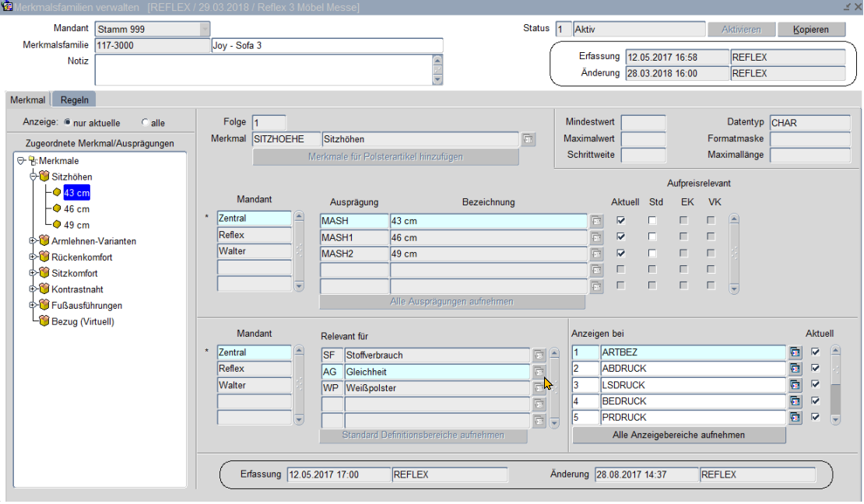Click lookup icon beside 43 cm Bezeichnung
The height and width of the screenshot is (504, 864).
pyautogui.click(x=596, y=221)
